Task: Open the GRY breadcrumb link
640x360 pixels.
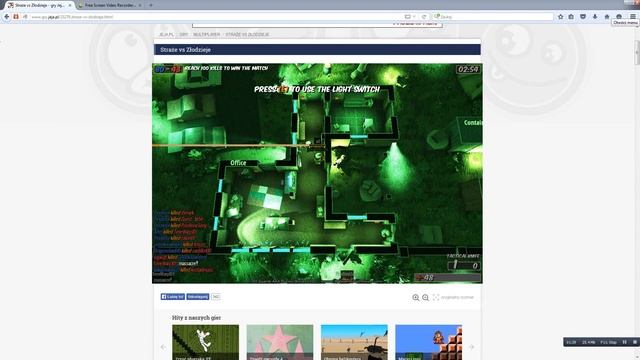Action: [184, 35]
